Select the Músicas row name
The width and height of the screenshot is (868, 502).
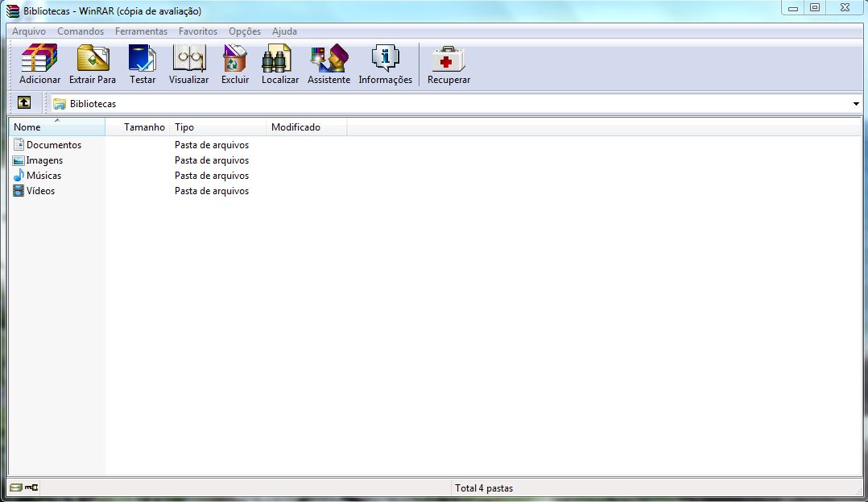tap(43, 175)
